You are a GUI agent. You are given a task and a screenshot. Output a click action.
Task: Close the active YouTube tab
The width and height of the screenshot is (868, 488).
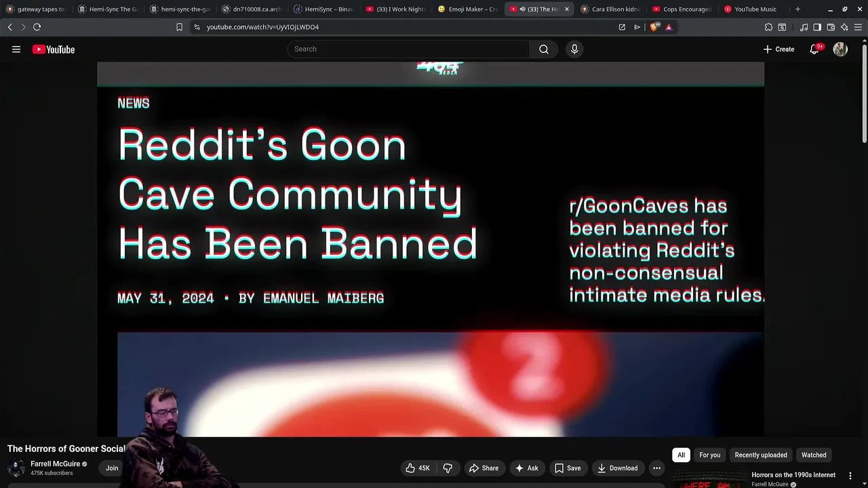[567, 9]
